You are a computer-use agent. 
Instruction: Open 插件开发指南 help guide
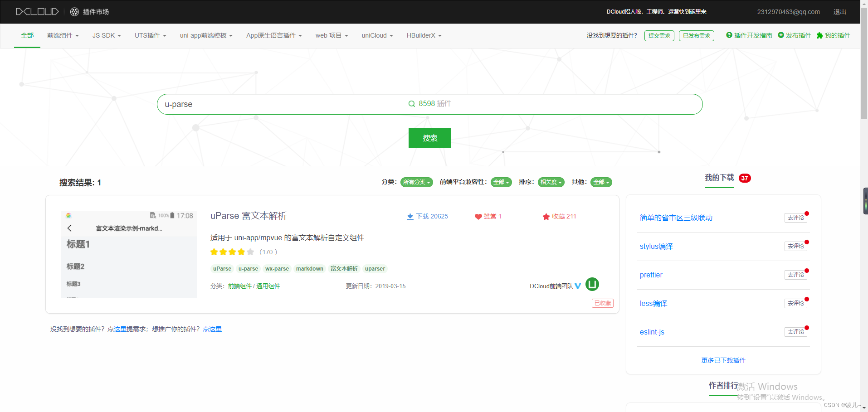tap(749, 35)
